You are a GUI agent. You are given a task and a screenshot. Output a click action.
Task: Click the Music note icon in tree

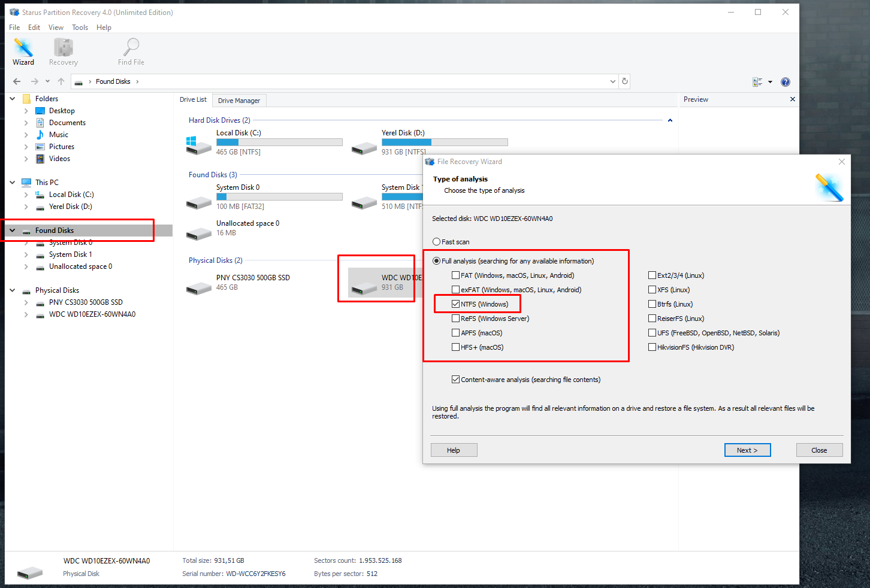tap(40, 135)
